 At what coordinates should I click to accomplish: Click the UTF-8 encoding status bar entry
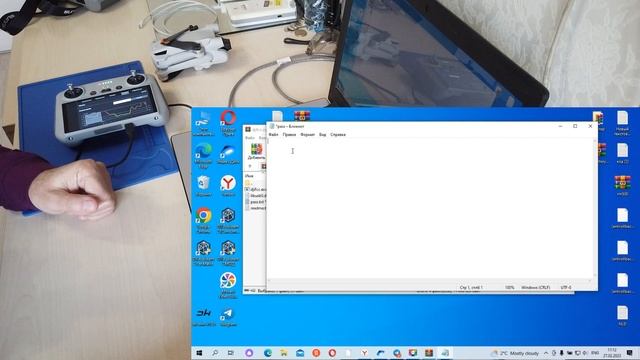(566, 287)
